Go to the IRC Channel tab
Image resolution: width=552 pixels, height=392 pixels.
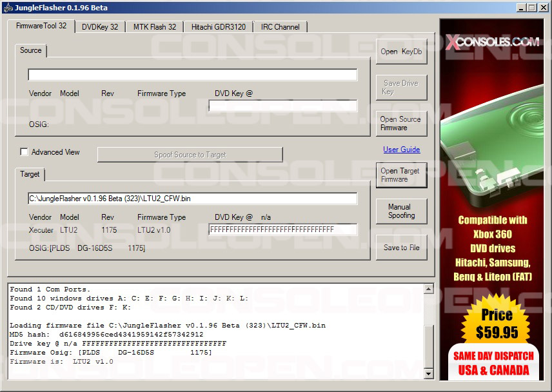[x=280, y=27]
